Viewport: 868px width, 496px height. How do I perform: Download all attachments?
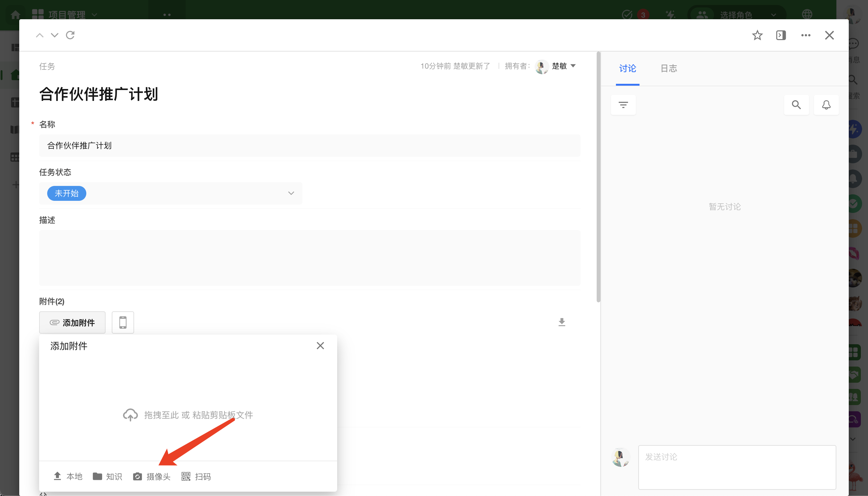(562, 322)
